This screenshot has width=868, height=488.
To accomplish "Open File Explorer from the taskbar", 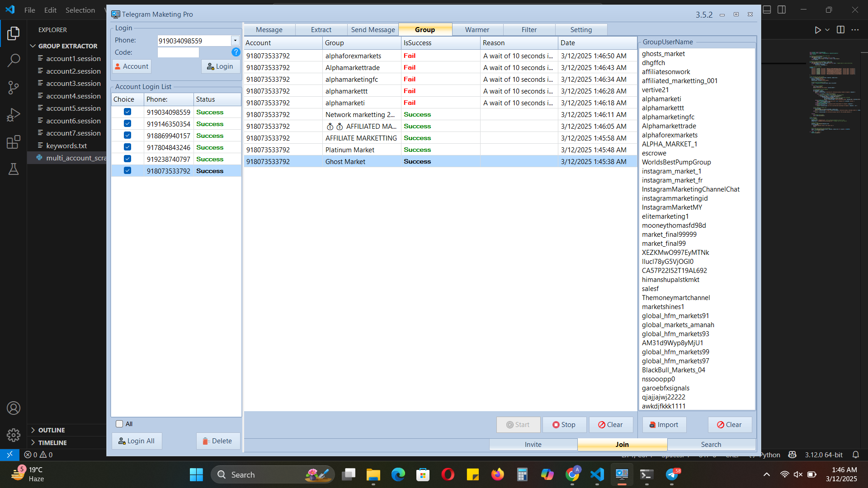I will click(373, 474).
